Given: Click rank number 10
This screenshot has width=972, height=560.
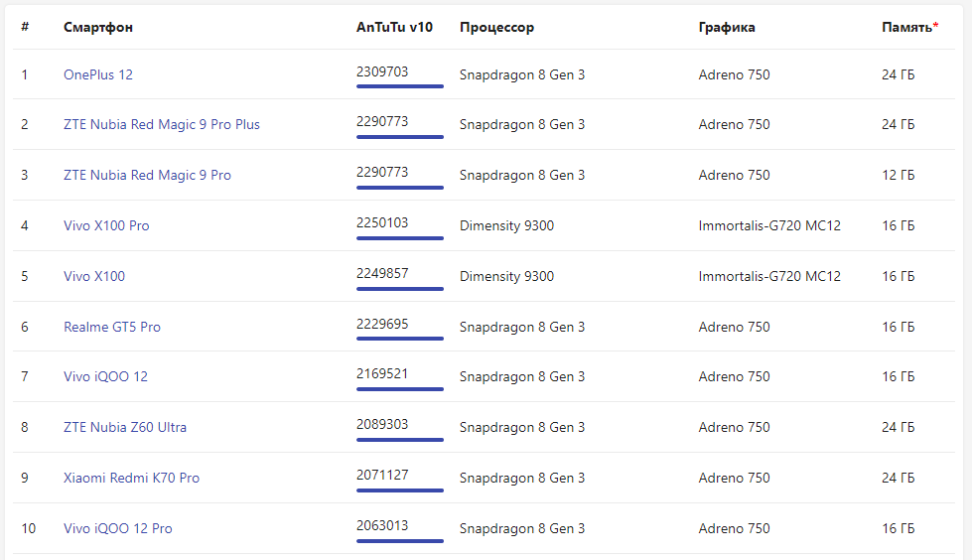Looking at the screenshot, I should click(x=29, y=528).
